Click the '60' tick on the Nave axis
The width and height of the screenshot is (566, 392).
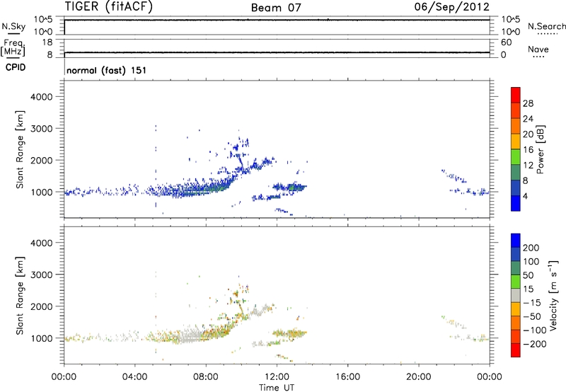point(506,42)
